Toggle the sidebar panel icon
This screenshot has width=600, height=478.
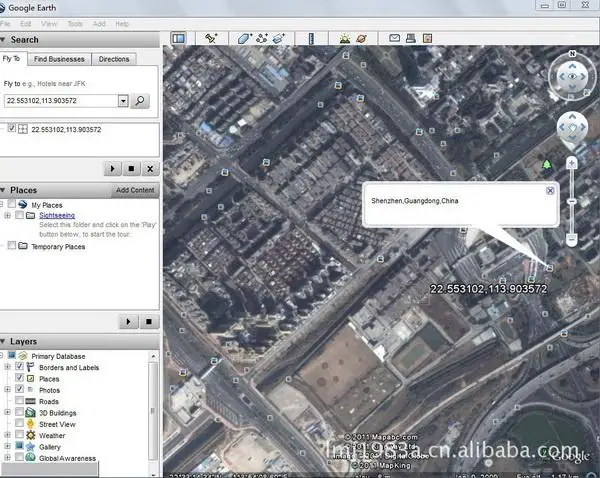click(179, 38)
